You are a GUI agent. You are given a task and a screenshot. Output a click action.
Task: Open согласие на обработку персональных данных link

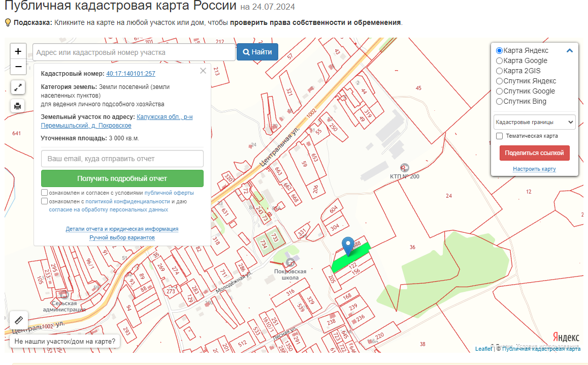click(108, 209)
